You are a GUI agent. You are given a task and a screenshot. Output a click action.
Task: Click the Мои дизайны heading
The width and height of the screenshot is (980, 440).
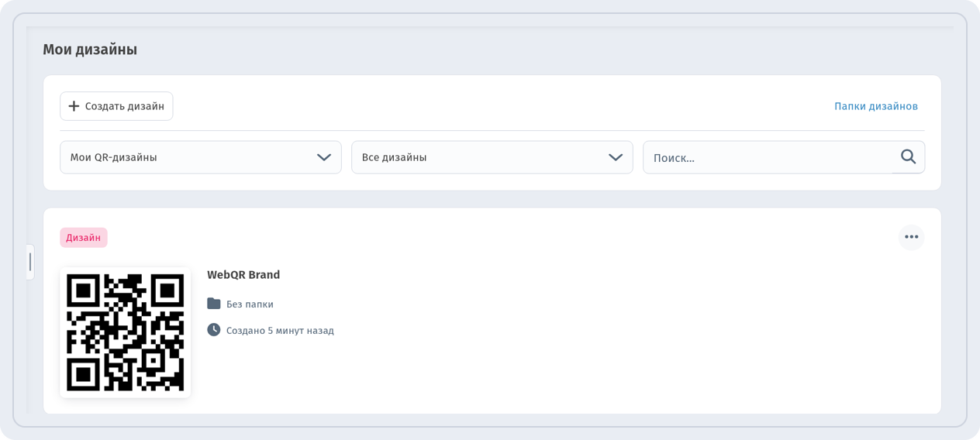(x=90, y=50)
